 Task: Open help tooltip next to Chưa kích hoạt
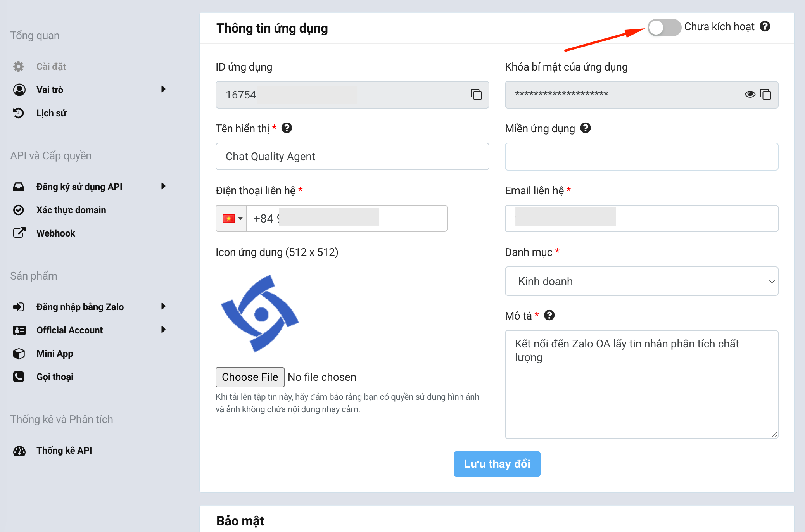pos(765,26)
